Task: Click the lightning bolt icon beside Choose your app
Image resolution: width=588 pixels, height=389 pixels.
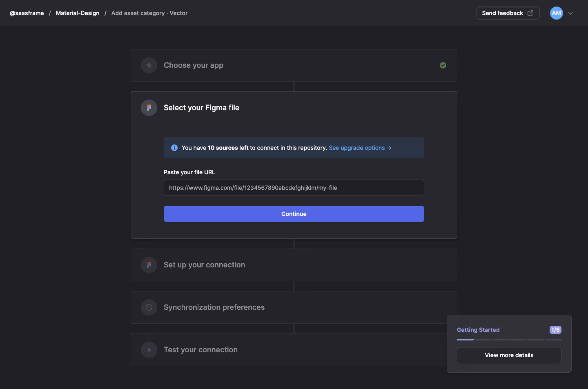Action: [149, 65]
